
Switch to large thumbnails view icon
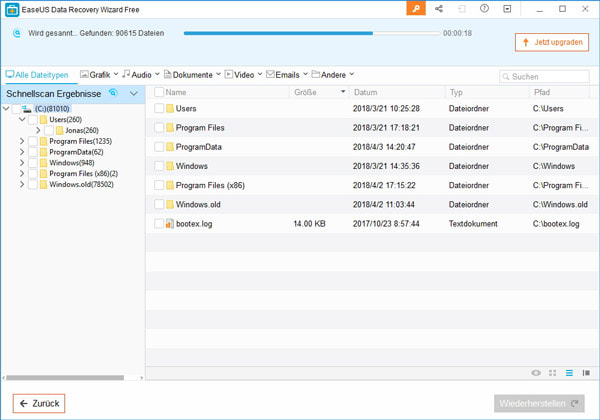tap(552, 373)
